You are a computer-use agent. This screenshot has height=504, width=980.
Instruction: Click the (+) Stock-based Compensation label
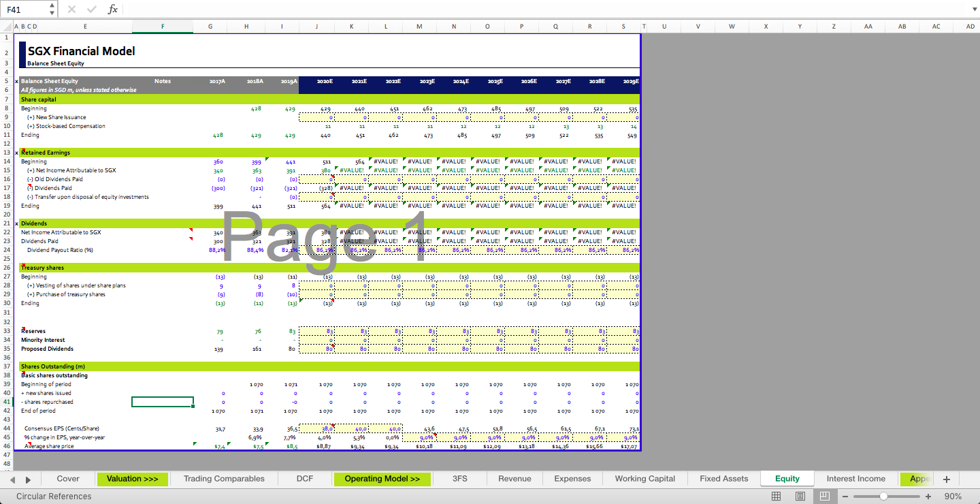click(x=66, y=126)
